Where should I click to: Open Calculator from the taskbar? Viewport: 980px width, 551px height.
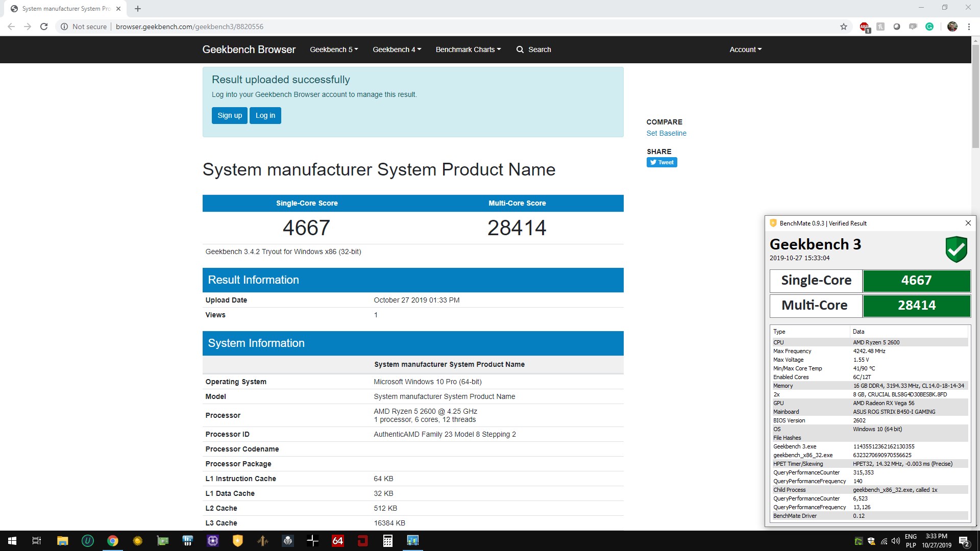(388, 541)
